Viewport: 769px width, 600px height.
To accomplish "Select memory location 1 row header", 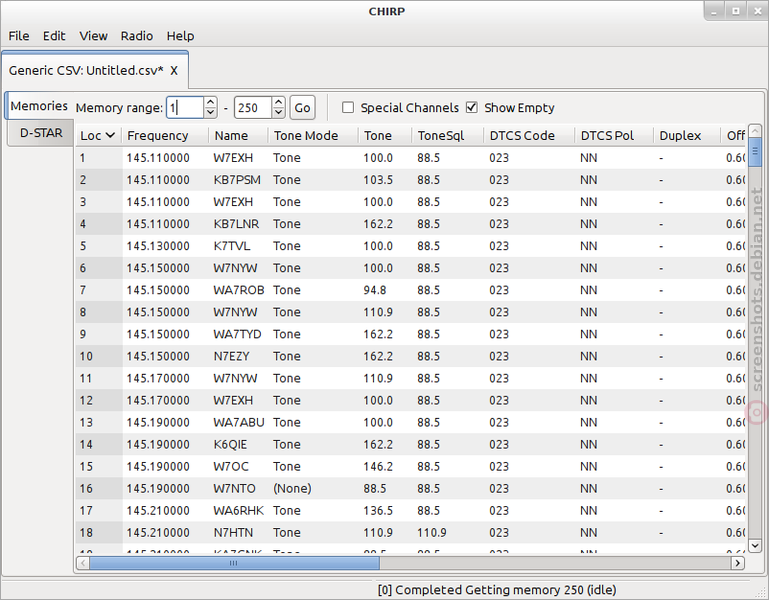I will 98,158.
